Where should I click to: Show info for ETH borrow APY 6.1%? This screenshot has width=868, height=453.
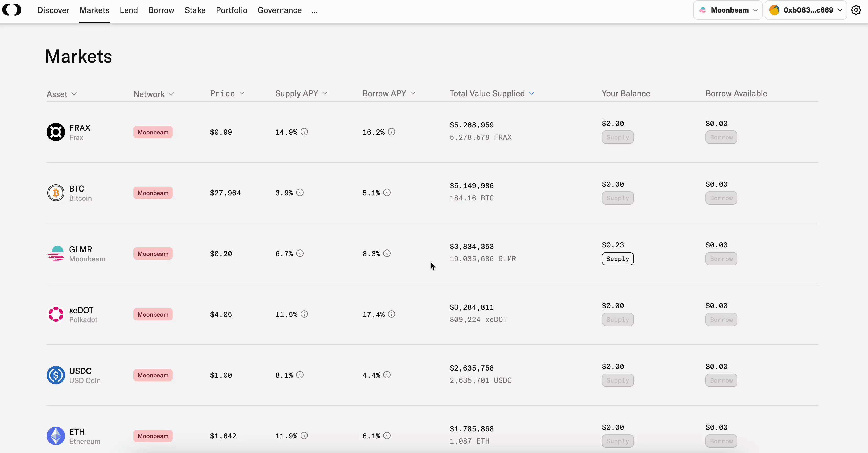click(x=387, y=435)
